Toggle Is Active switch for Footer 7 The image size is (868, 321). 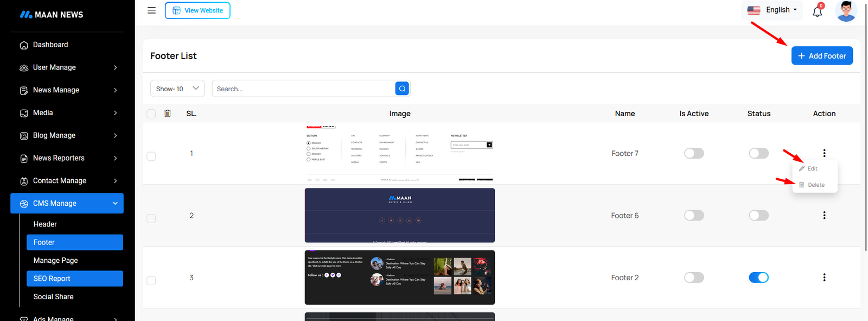pos(694,154)
